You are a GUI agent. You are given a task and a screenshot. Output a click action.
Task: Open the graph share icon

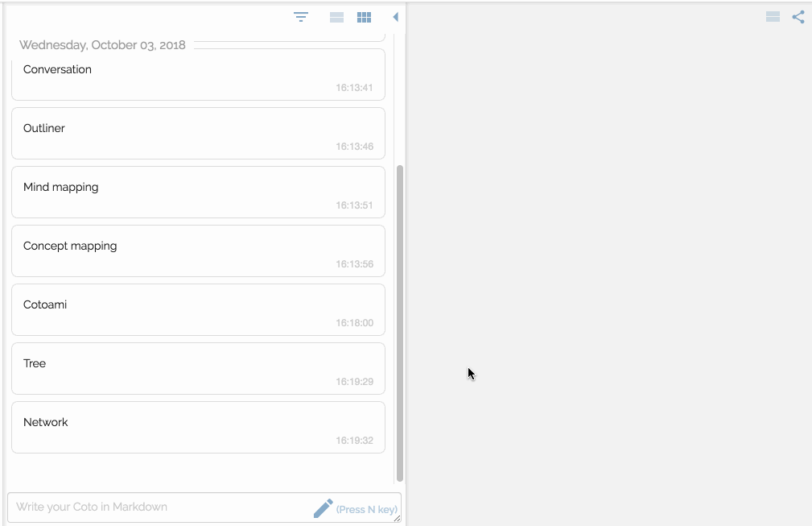798,17
